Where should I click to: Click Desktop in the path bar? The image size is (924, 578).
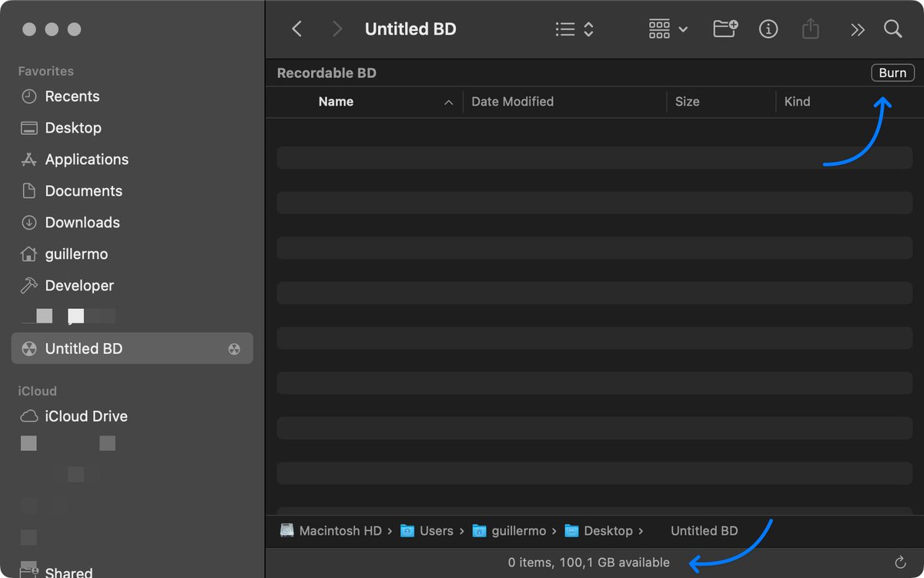pyautogui.click(x=598, y=531)
